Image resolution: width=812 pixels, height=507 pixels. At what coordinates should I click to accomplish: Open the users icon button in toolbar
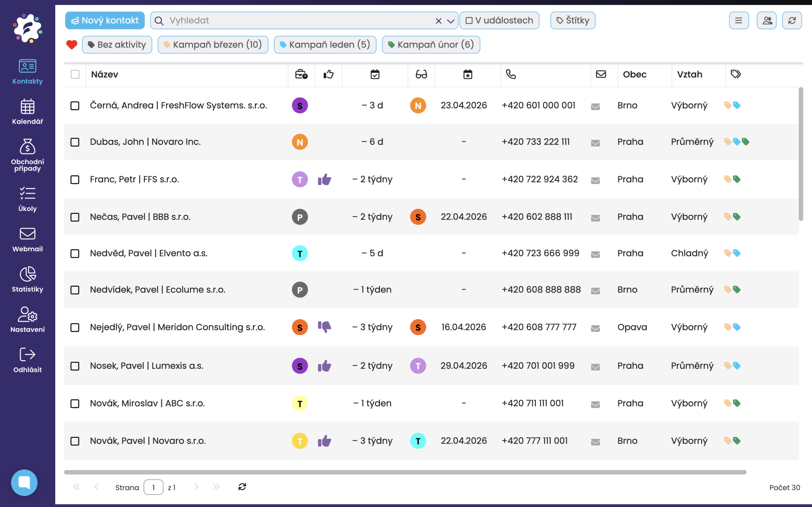pyautogui.click(x=767, y=21)
